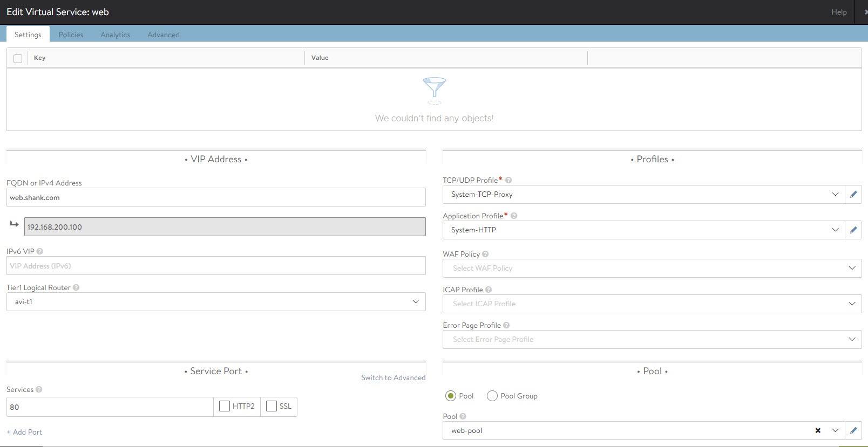Edit the TCP/UDP Profile with pencil icon

pyautogui.click(x=853, y=194)
